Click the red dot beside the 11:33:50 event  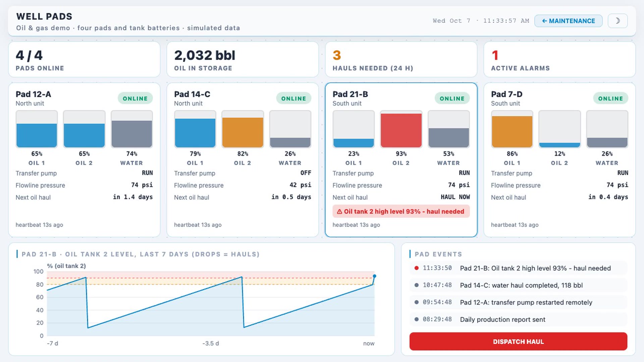pyautogui.click(x=417, y=268)
